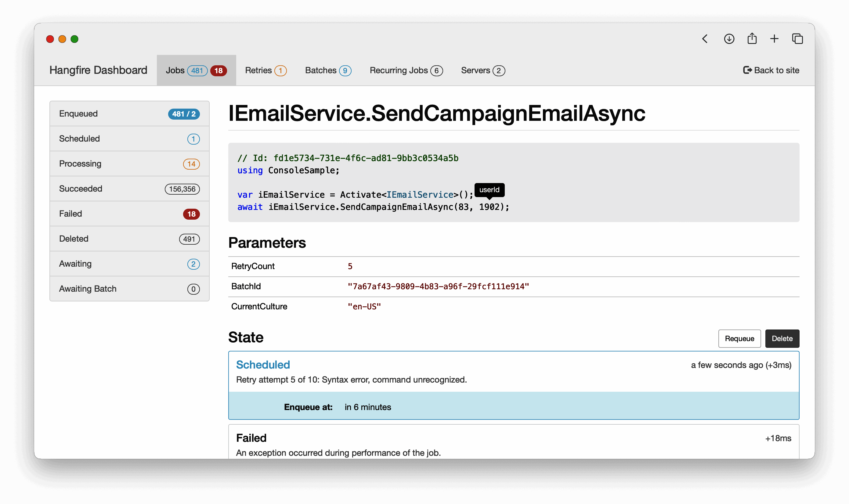Screen dimensions: 849x504
Task: Switch to the Retries tab
Action: click(265, 70)
